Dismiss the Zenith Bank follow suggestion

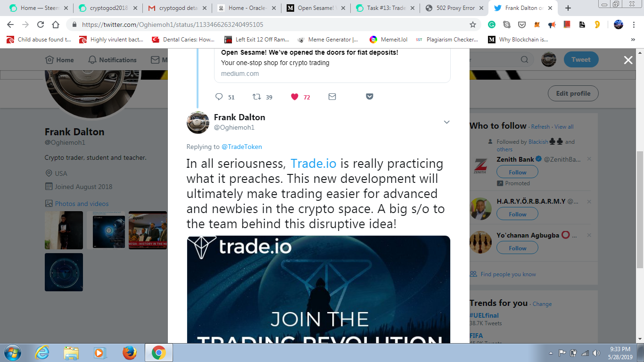tap(589, 159)
